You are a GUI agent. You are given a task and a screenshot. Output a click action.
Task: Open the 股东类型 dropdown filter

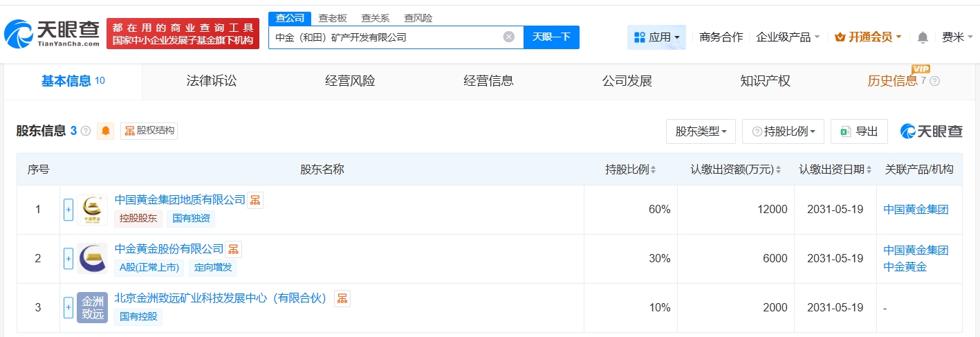click(x=701, y=131)
